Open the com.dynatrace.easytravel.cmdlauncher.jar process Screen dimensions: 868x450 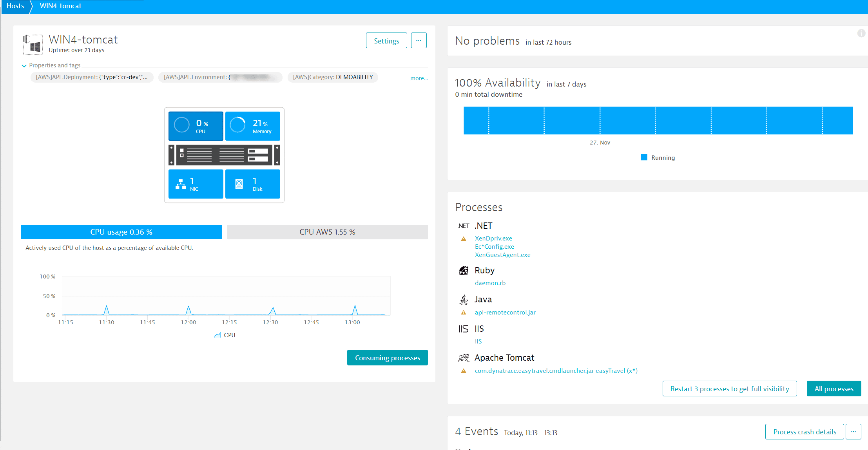556,371
